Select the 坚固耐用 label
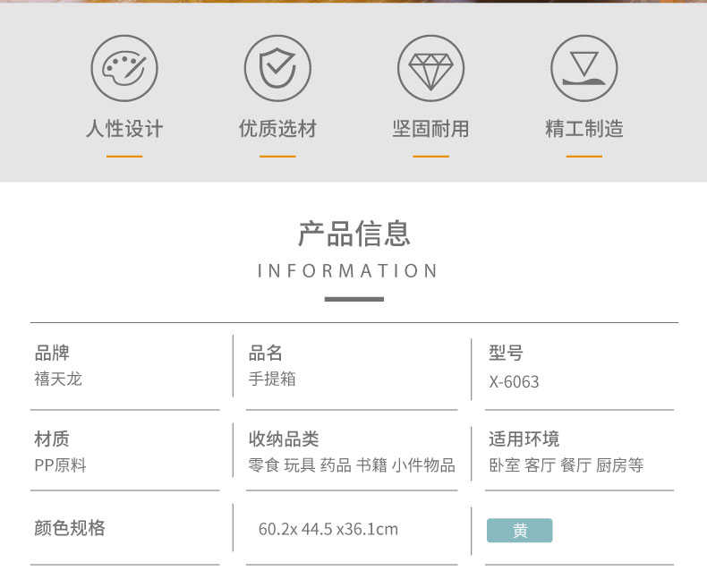The width and height of the screenshot is (707, 588). pos(431,129)
